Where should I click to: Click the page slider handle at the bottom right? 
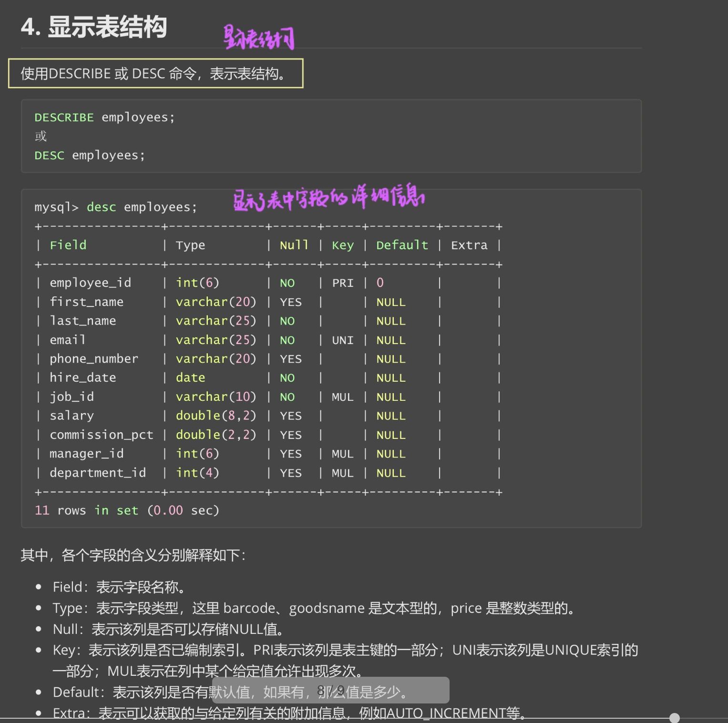point(674,718)
